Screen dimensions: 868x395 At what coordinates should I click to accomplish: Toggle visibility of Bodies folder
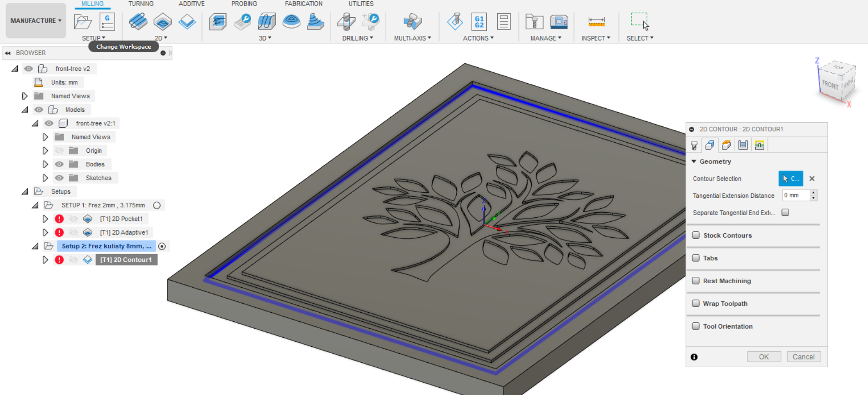[x=59, y=164]
